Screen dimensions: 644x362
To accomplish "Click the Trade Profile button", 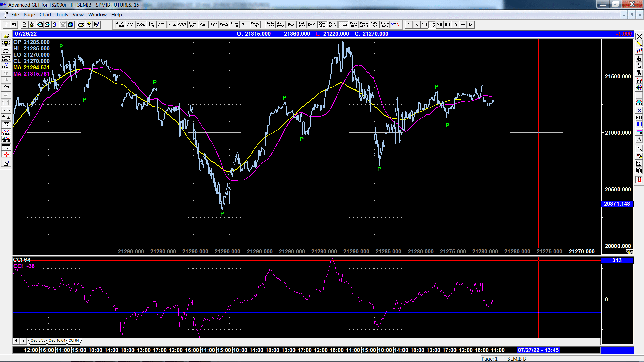I will [x=385, y=25].
